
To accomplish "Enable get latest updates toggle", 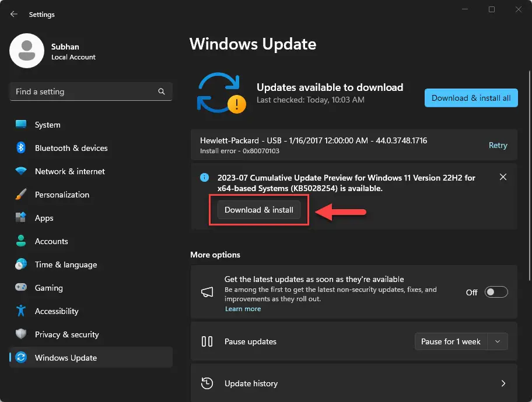I will (x=495, y=292).
